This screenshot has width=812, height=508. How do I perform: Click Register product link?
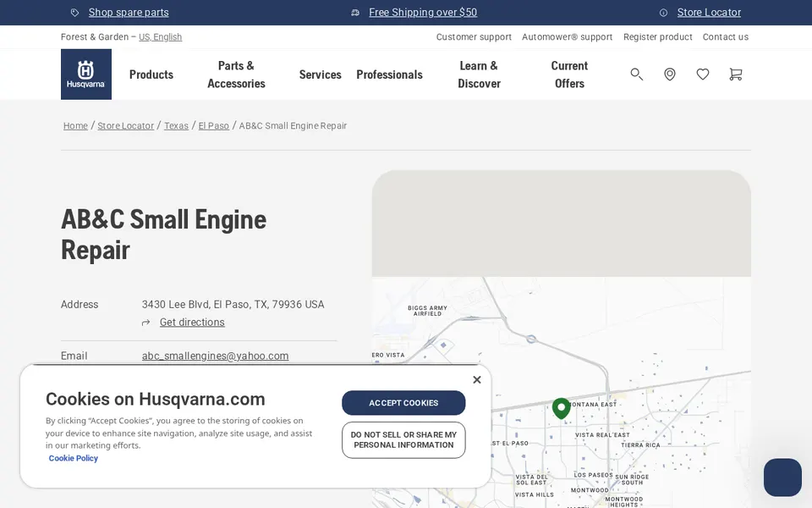pyautogui.click(x=658, y=36)
